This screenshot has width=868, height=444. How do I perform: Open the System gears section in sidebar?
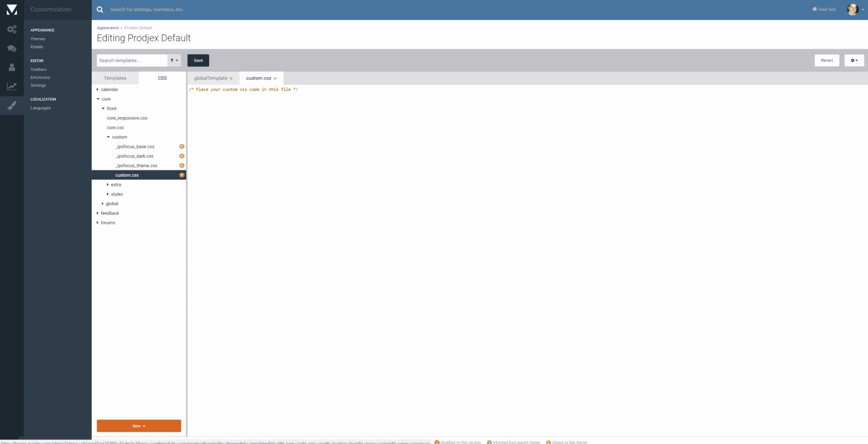(x=12, y=29)
